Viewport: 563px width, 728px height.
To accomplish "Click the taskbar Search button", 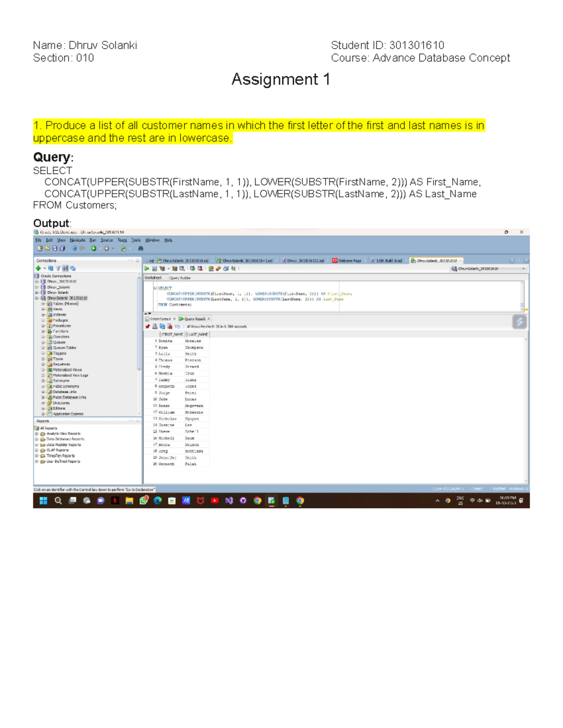I will tap(58, 501).
